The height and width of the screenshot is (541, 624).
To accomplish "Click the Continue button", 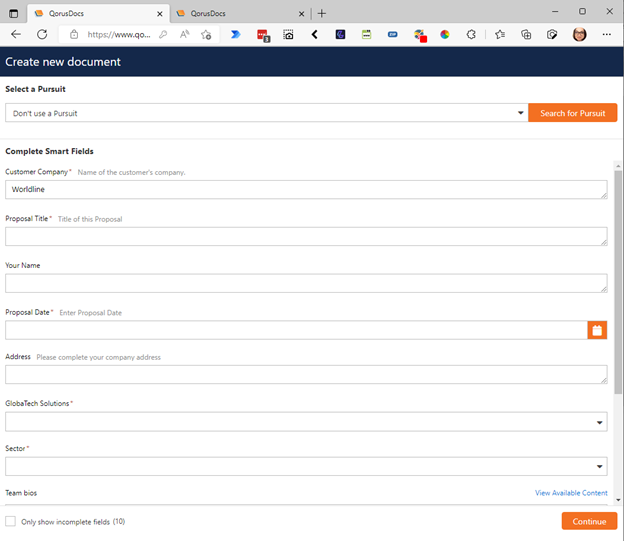I will click(x=589, y=521).
